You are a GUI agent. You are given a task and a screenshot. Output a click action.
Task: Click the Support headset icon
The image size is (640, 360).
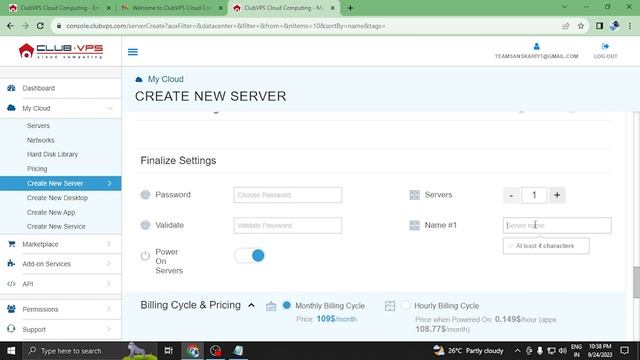(11, 329)
